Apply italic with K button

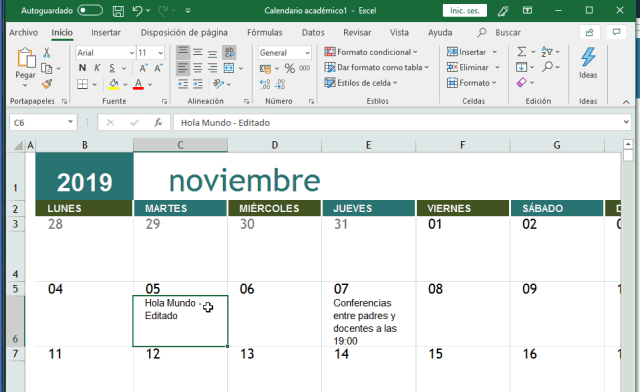pos(97,68)
